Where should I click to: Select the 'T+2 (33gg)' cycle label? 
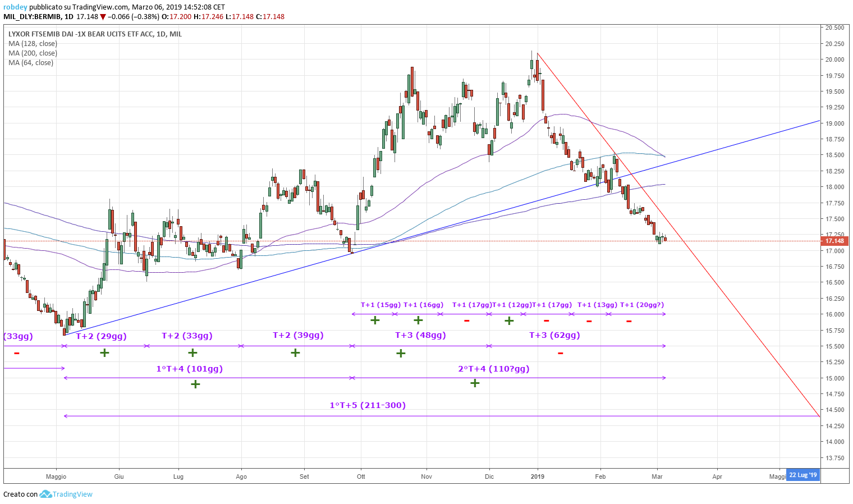[187, 336]
